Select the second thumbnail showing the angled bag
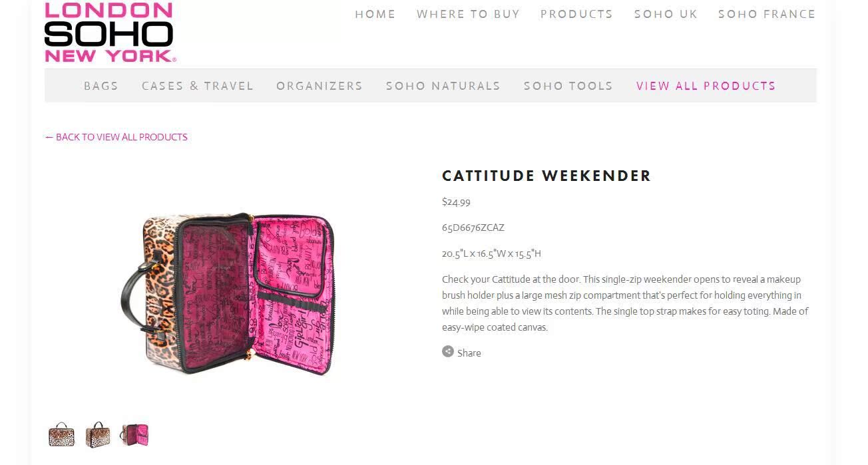Image resolution: width=868 pixels, height=465 pixels. [98, 435]
